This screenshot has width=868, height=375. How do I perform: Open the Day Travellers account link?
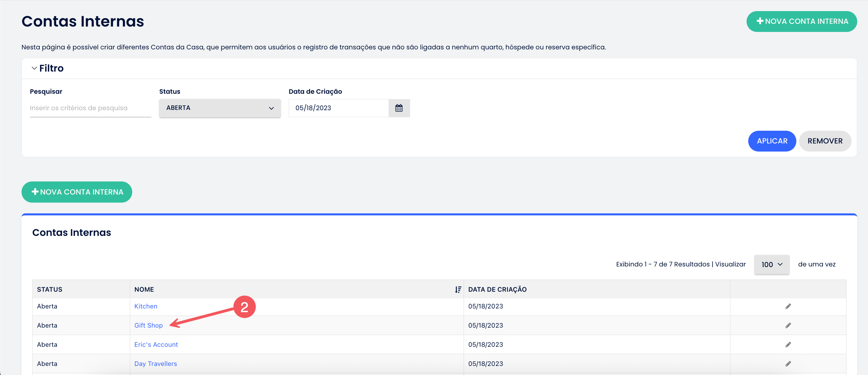(x=155, y=364)
